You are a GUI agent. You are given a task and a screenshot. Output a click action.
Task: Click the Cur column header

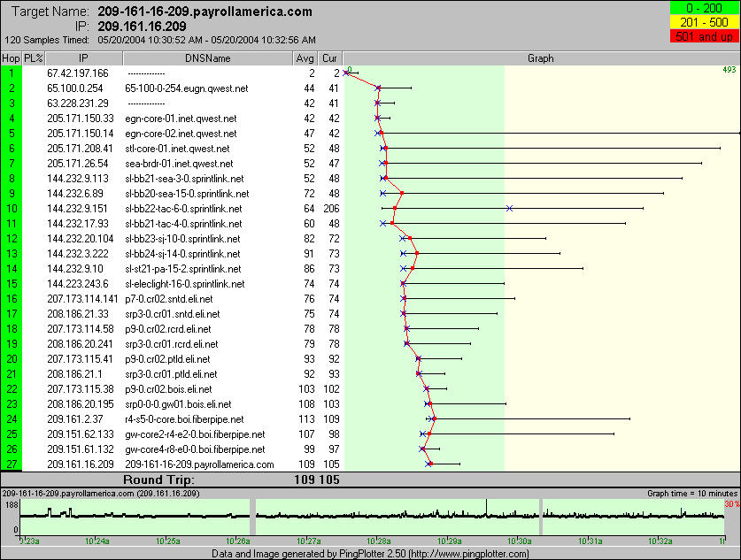[x=329, y=58]
